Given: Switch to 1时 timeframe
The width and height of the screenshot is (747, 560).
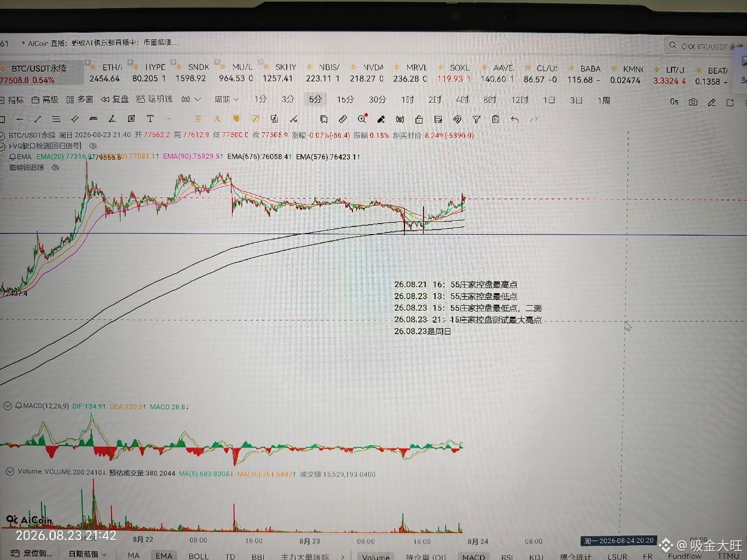Looking at the screenshot, I should [x=407, y=100].
